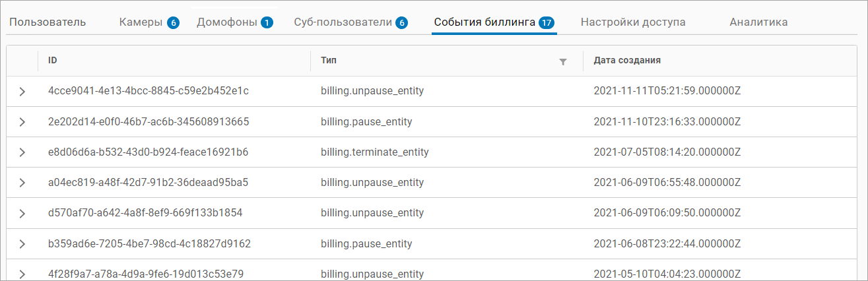Open the Настройки доступа tab
The height and width of the screenshot is (281, 868).
tap(632, 22)
